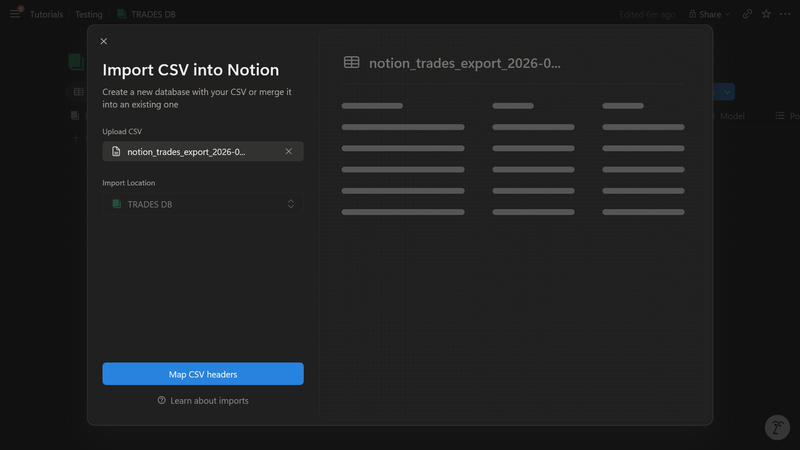800x450 pixels.
Task: Open the Share menu
Action: click(710, 14)
